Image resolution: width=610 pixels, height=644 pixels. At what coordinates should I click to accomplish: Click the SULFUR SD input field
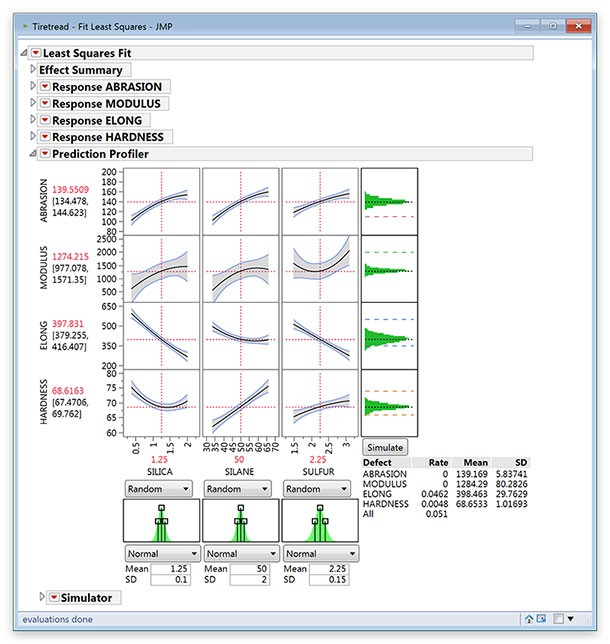coord(329,580)
